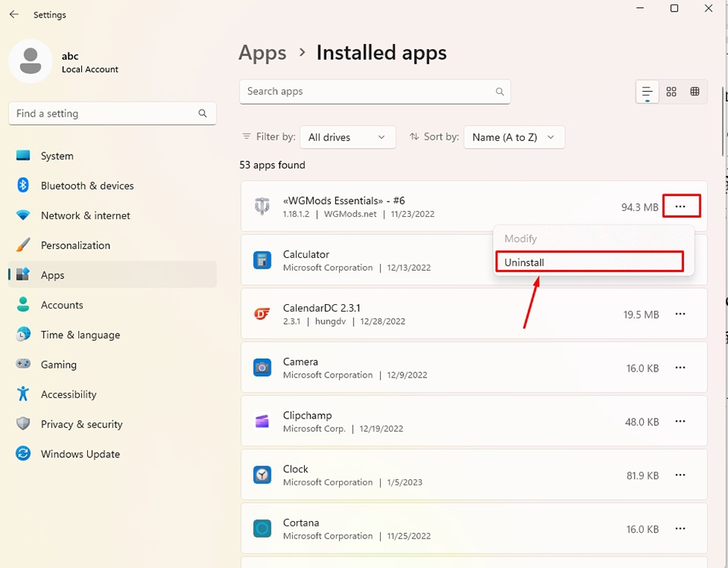Click the Accounts person icon
The image size is (728, 568).
[24, 305]
